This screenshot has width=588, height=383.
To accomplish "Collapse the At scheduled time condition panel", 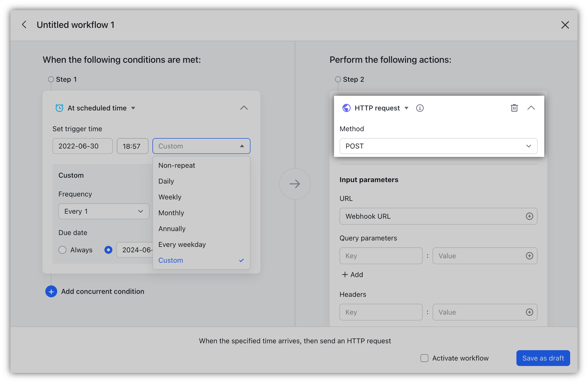I will click(x=244, y=108).
